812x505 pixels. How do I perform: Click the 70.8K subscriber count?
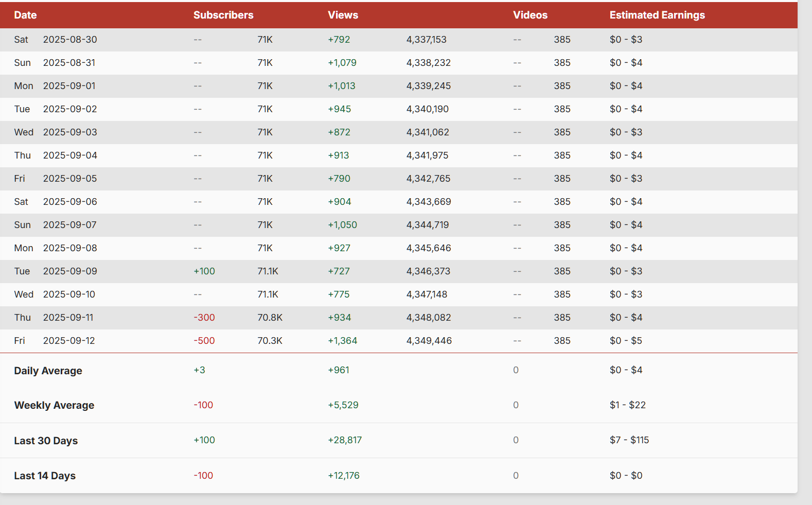[270, 318]
